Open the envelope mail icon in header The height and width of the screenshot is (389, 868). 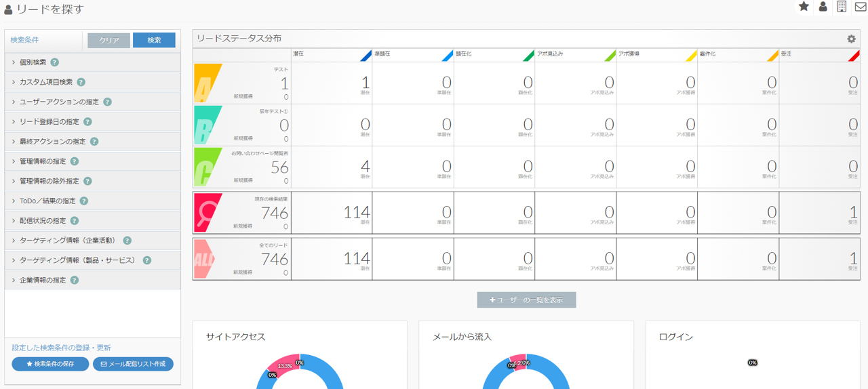coord(861,7)
